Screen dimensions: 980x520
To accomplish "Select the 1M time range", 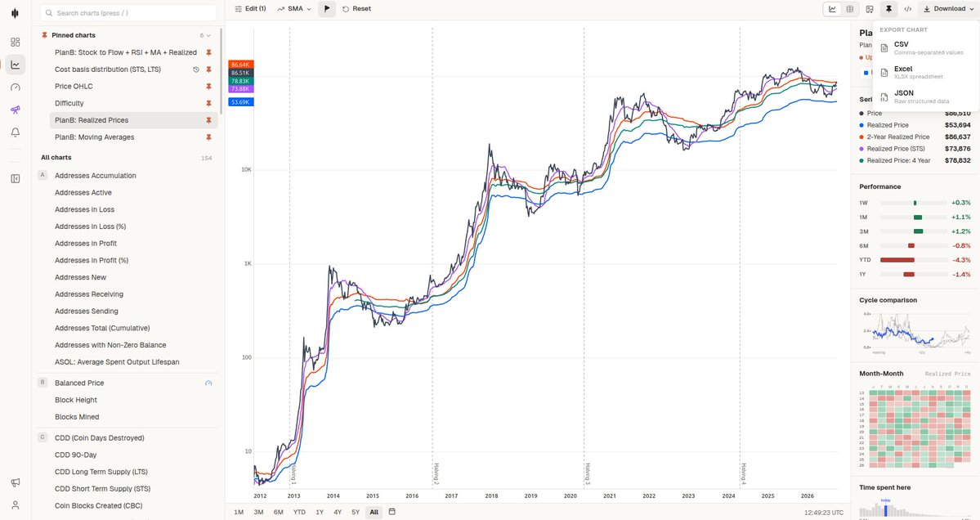I will pos(239,512).
